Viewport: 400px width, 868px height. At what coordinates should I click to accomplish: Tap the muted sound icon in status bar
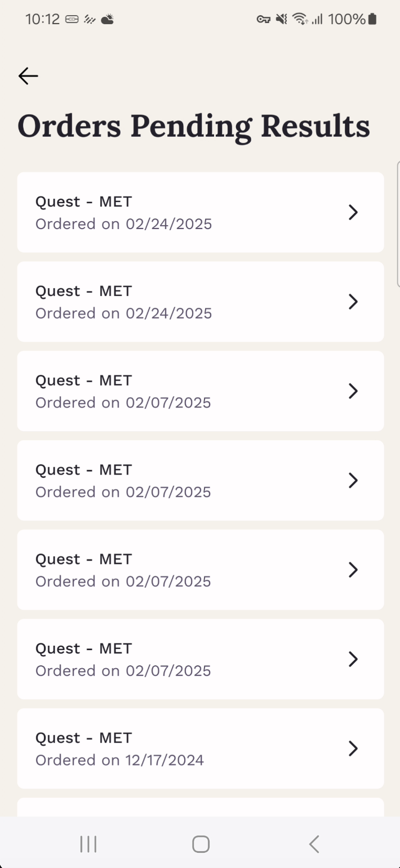tap(281, 19)
